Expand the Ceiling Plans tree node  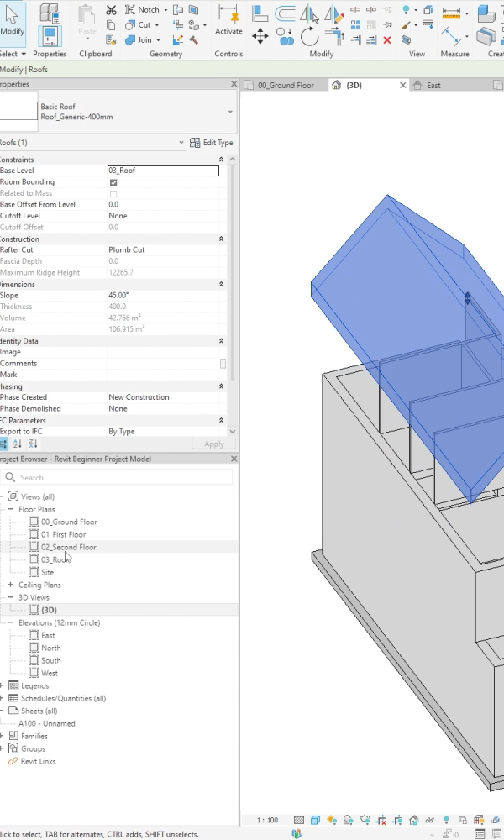tap(11, 585)
